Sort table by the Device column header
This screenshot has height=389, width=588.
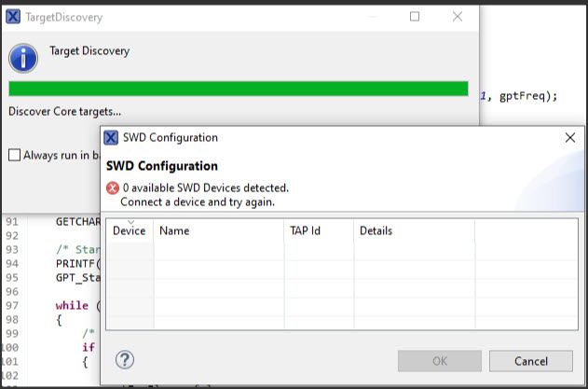coord(130,230)
